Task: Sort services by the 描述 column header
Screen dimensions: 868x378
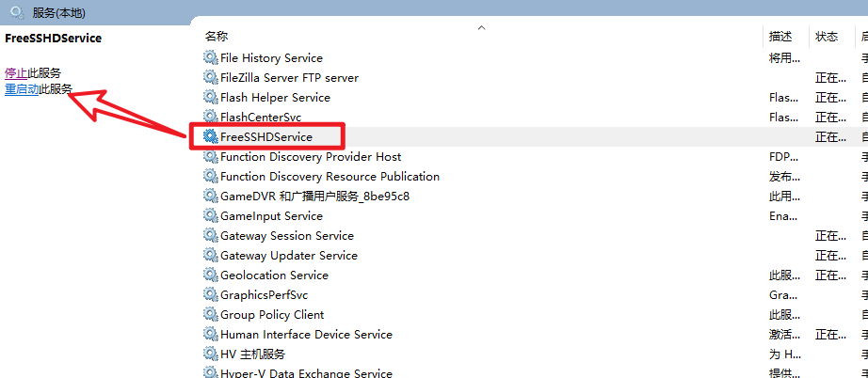Action: tap(780, 37)
